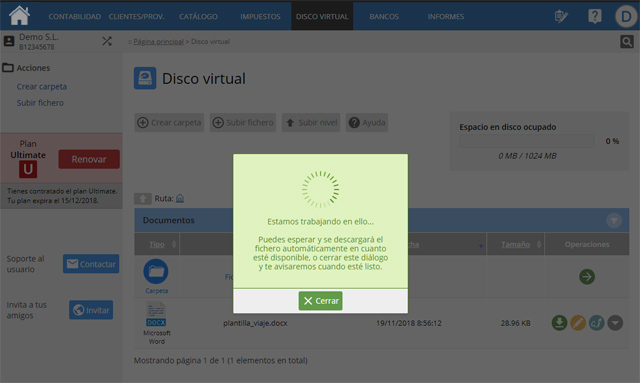Image resolution: width=640 pixels, height=383 pixels.
Task: Open the BANCOS menu
Action: pyautogui.click(x=384, y=17)
